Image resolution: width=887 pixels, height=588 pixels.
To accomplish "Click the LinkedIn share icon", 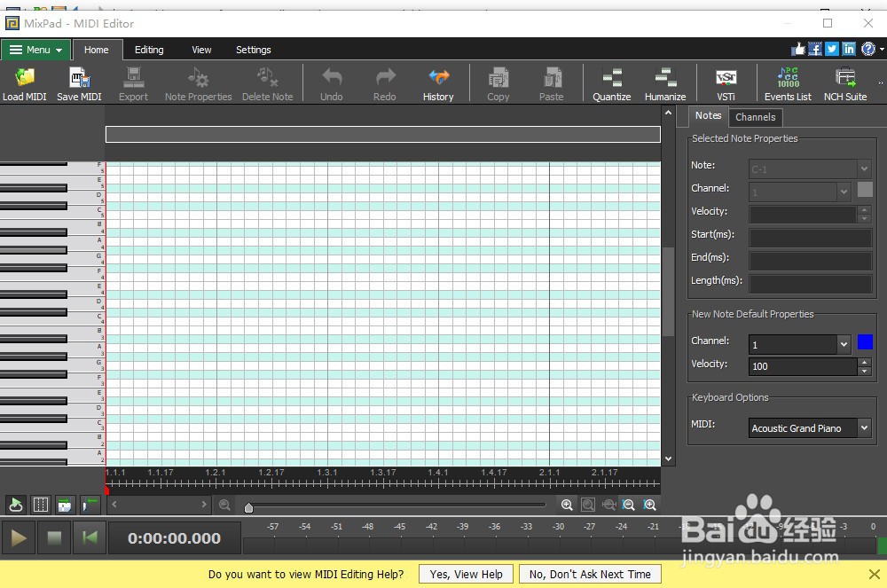I will point(849,49).
